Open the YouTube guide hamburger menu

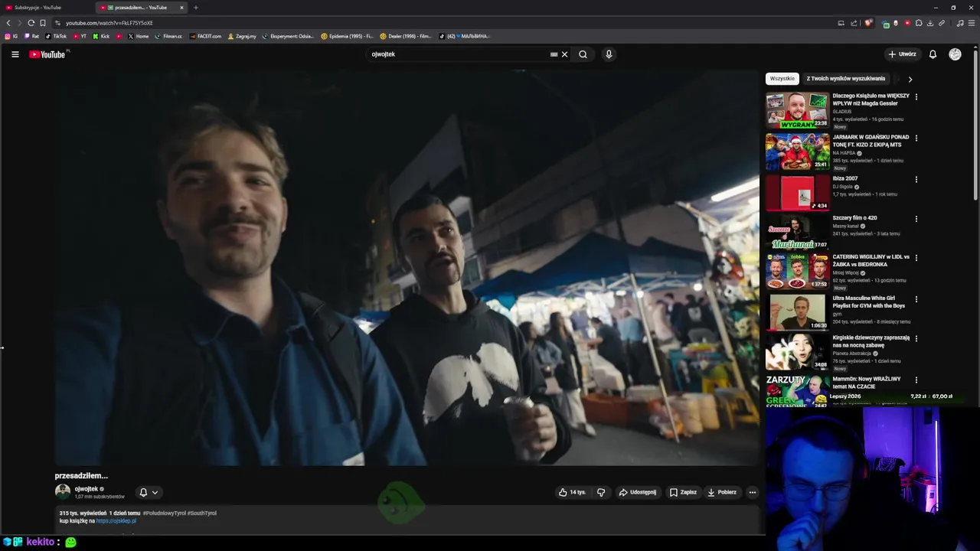click(x=15, y=54)
